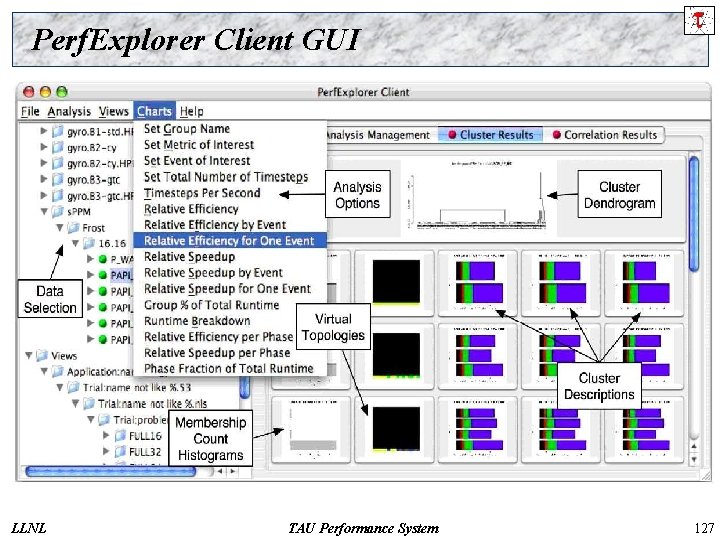The image size is (720, 540).
Task: Choose Set Event of Interest
Action: 230,161
